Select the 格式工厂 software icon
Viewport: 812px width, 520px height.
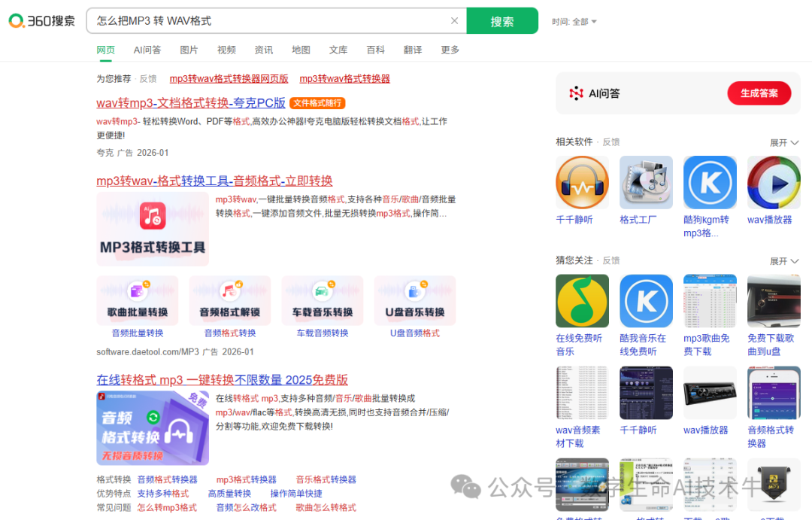(646, 182)
